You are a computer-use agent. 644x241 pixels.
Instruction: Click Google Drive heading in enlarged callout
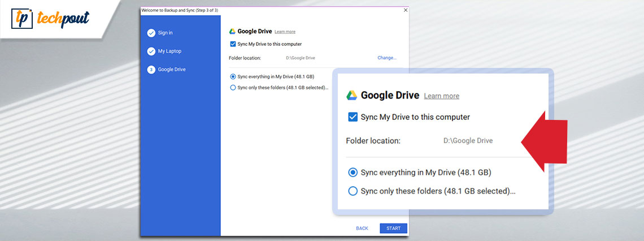[390, 96]
